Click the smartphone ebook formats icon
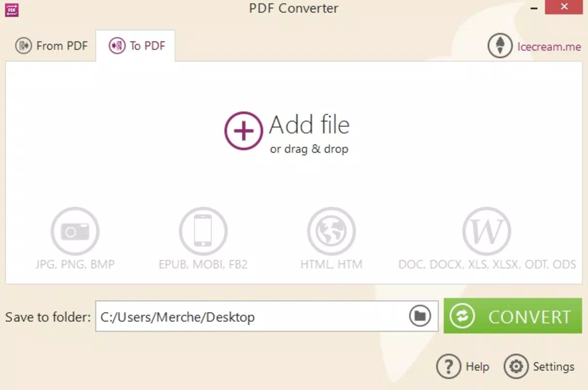The width and height of the screenshot is (588, 390). point(203,231)
